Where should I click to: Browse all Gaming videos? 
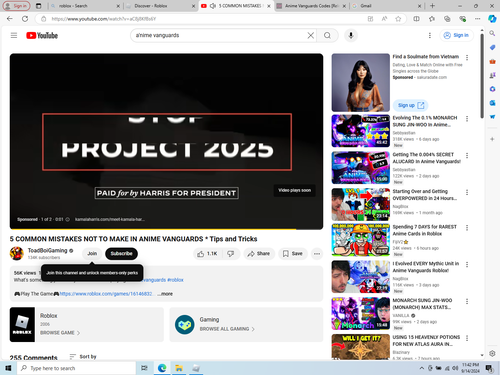tap(246, 325)
